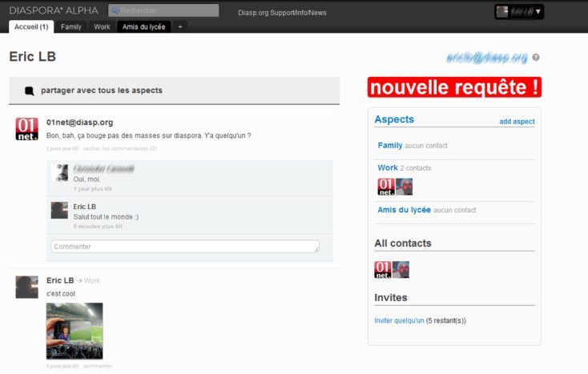The width and height of the screenshot is (588, 374).
Task: Click 01net avatar beside the first post
Action: tap(26, 128)
